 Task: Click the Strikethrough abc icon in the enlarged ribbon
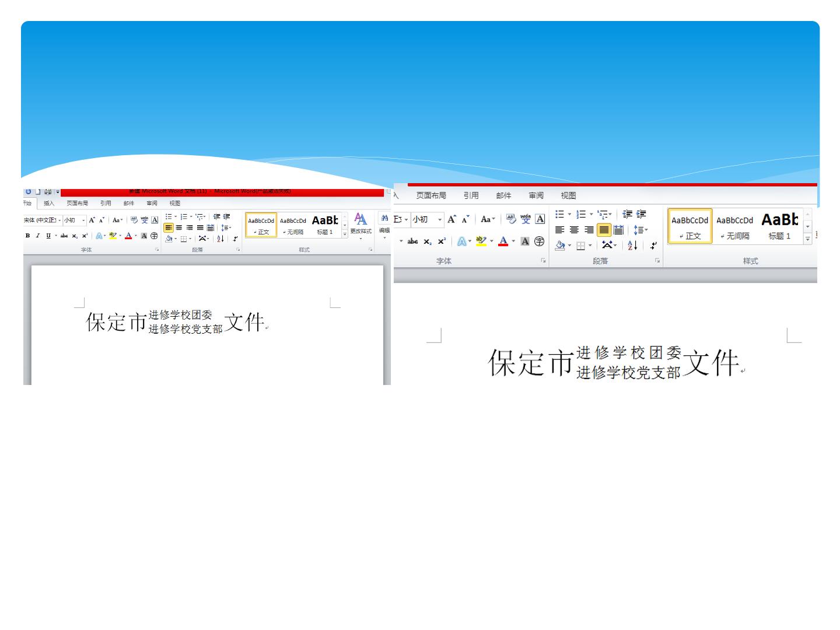(412, 241)
